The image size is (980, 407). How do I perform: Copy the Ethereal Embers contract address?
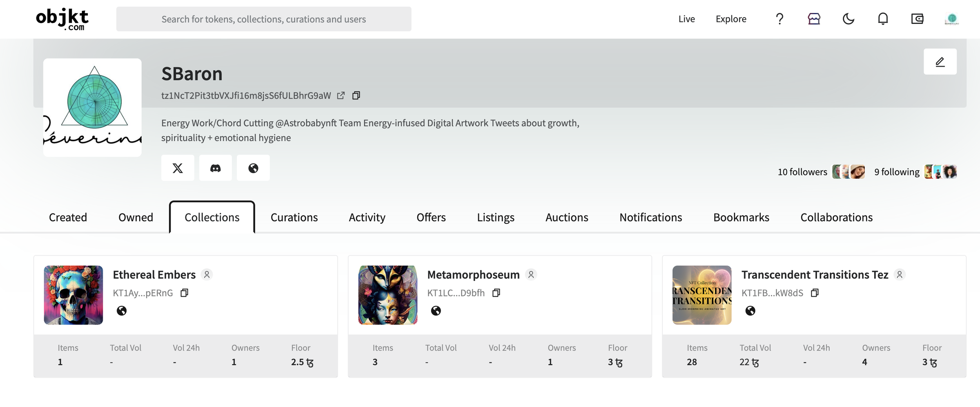[184, 293]
